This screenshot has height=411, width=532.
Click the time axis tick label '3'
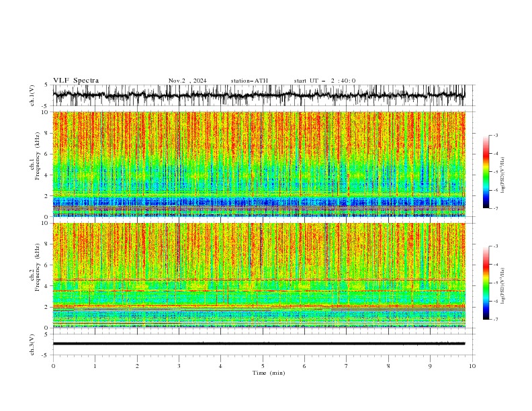(179, 366)
